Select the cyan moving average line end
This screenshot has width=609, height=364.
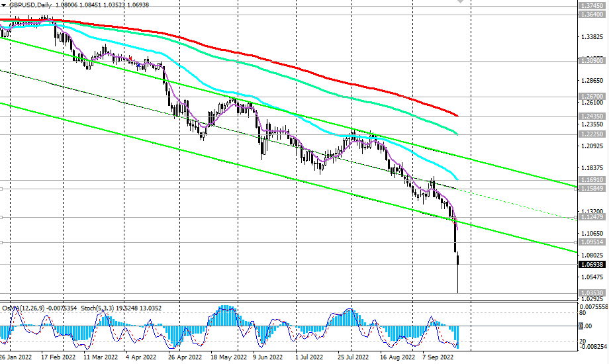[457, 179]
